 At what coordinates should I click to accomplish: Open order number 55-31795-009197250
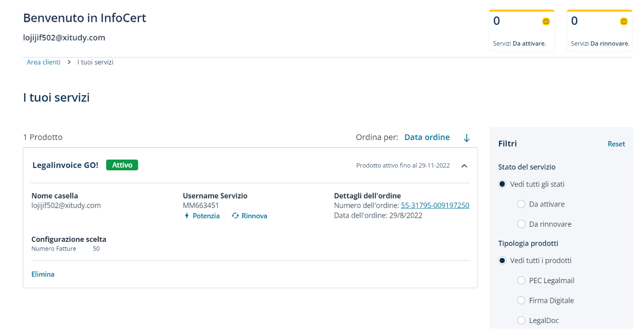tap(435, 205)
